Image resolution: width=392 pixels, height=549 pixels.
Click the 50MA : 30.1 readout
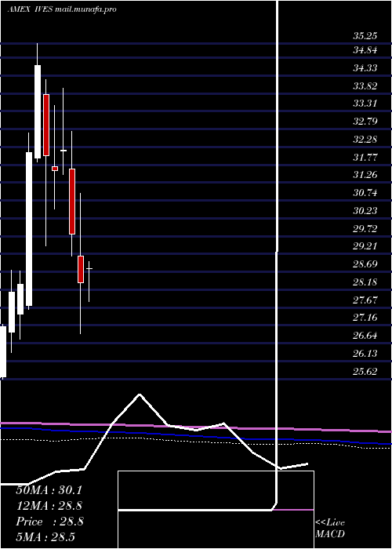point(49,490)
